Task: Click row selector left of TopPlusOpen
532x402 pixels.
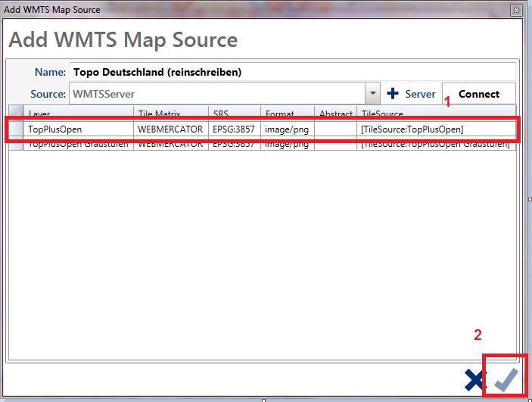Action: pyautogui.click(x=16, y=129)
